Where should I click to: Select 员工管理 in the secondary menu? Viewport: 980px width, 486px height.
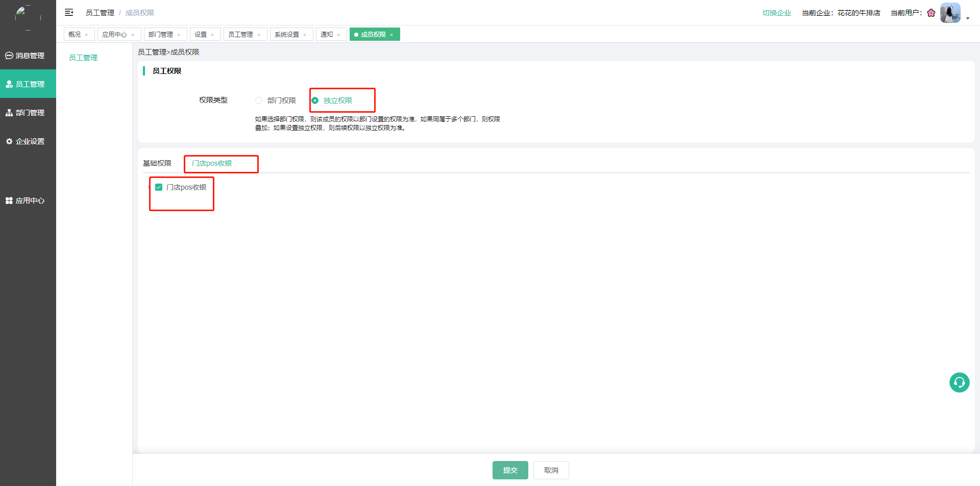83,58
